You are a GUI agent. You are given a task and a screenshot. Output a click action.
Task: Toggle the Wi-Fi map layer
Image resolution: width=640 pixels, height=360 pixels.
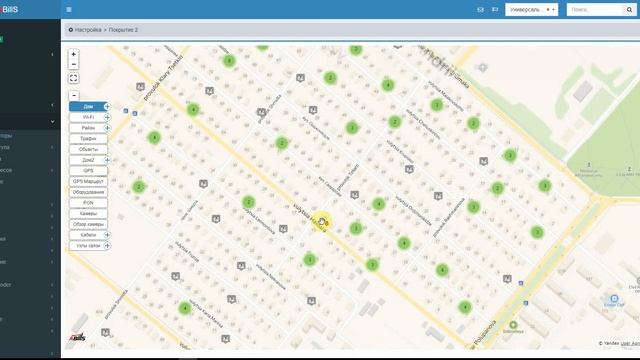coord(88,117)
